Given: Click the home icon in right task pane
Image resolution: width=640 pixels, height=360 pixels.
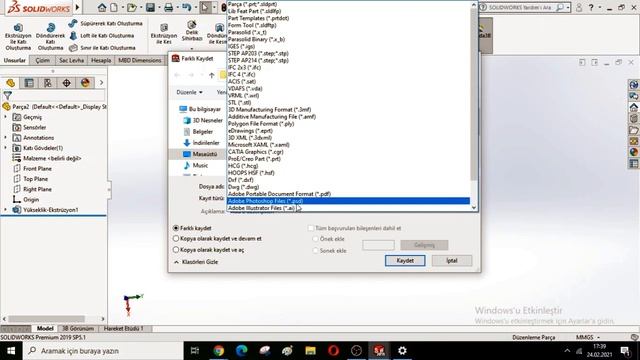Looking at the screenshot, I should click(x=633, y=108).
